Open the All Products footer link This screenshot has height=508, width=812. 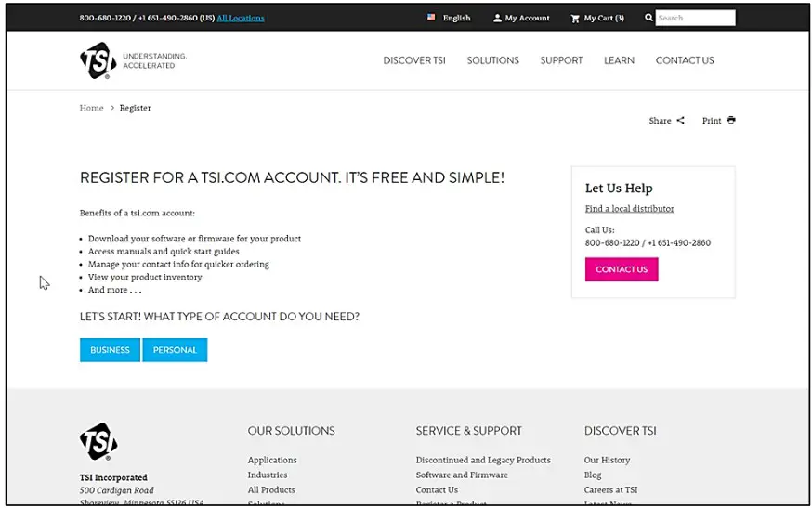pos(271,489)
